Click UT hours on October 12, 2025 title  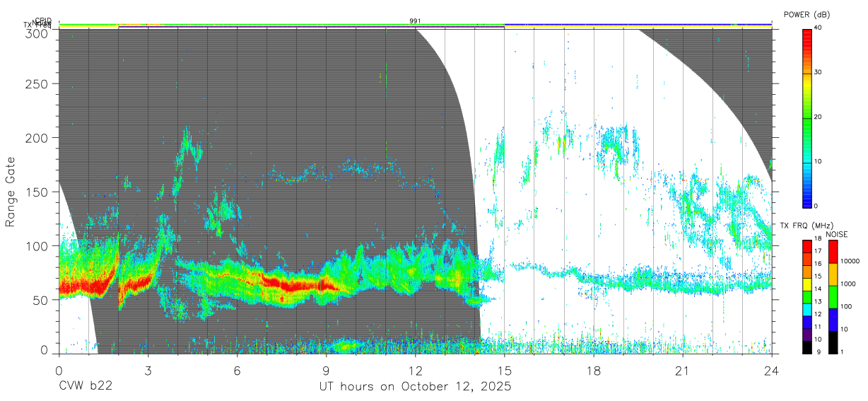(x=416, y=388)
